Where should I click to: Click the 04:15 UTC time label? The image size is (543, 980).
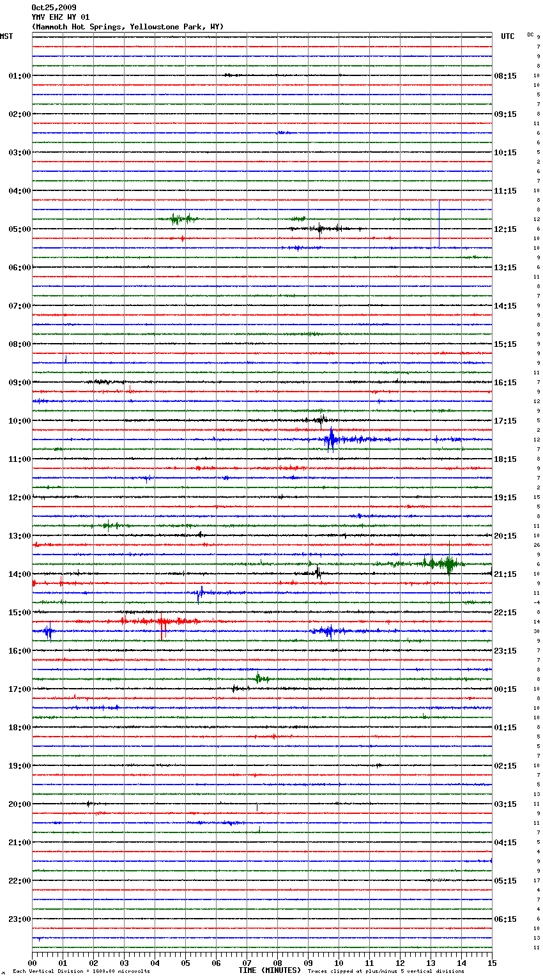click(505, 843)
